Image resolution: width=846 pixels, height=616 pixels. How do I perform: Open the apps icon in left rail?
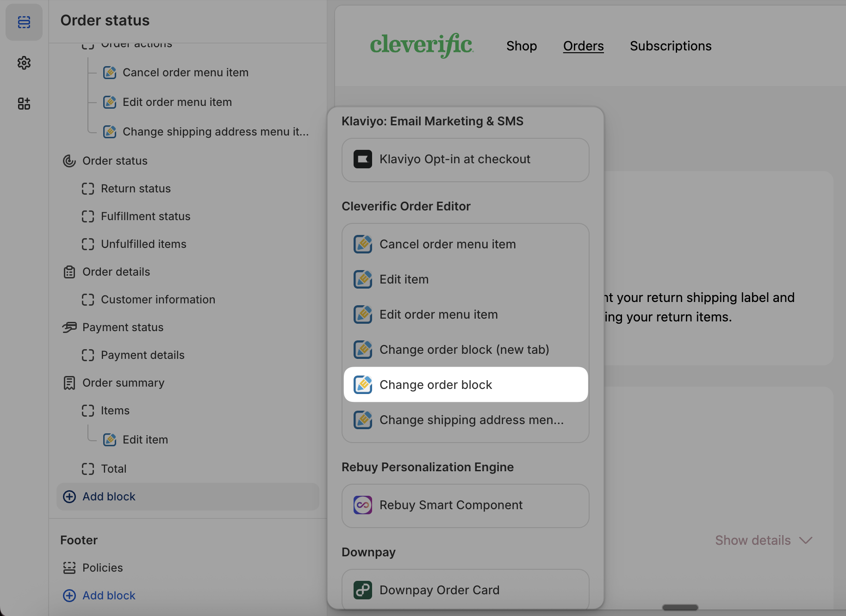point(24,104)
